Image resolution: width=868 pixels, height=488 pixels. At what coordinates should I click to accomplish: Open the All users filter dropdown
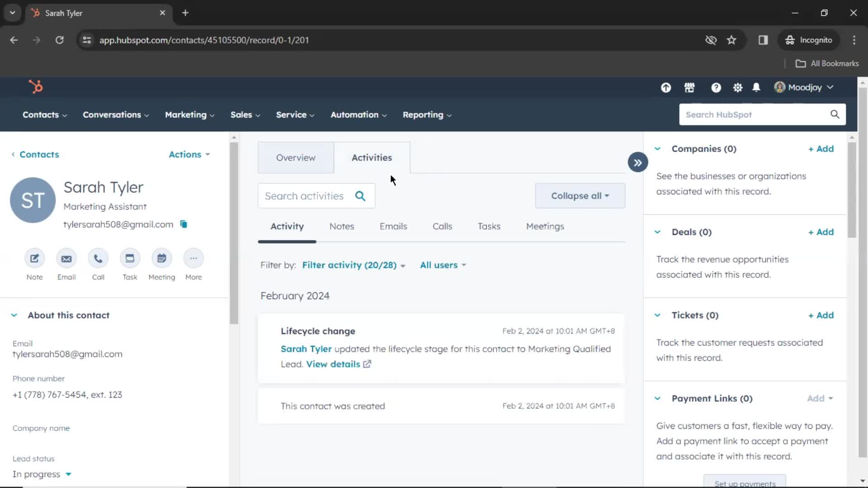click(x=443, y=265)
